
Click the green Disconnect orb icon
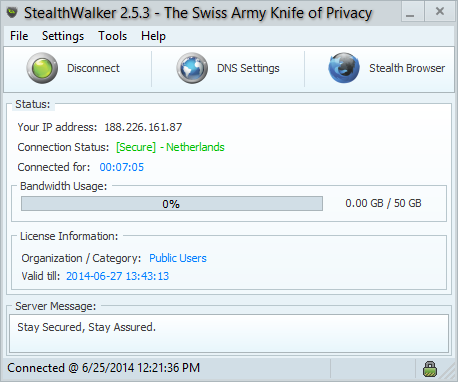[42, 68]
